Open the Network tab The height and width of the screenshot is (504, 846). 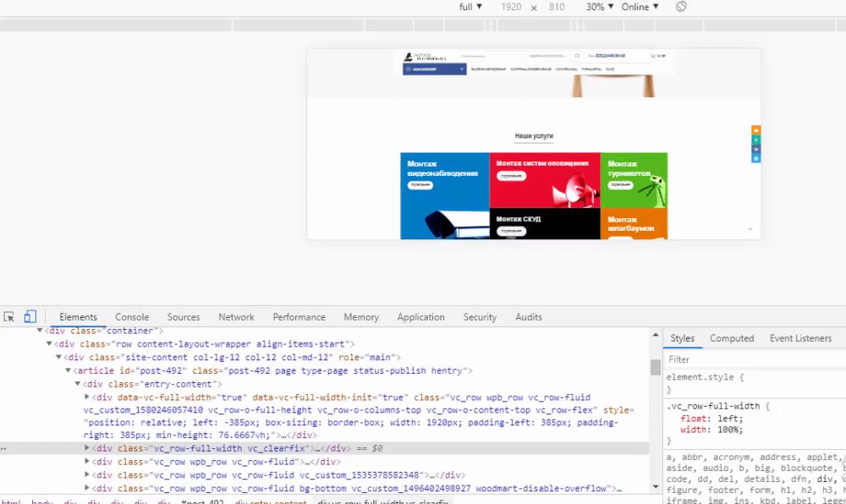coord(236,317)
